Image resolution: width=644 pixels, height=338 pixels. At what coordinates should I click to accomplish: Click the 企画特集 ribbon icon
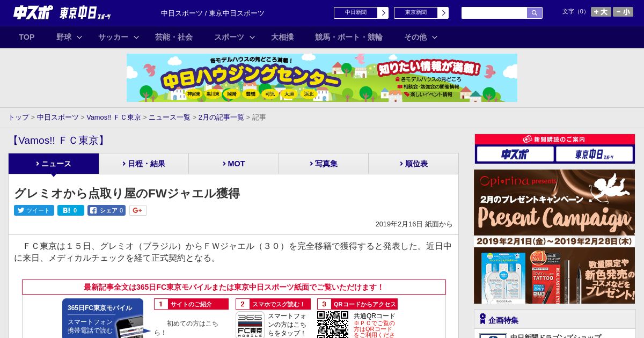coord(482,319)
